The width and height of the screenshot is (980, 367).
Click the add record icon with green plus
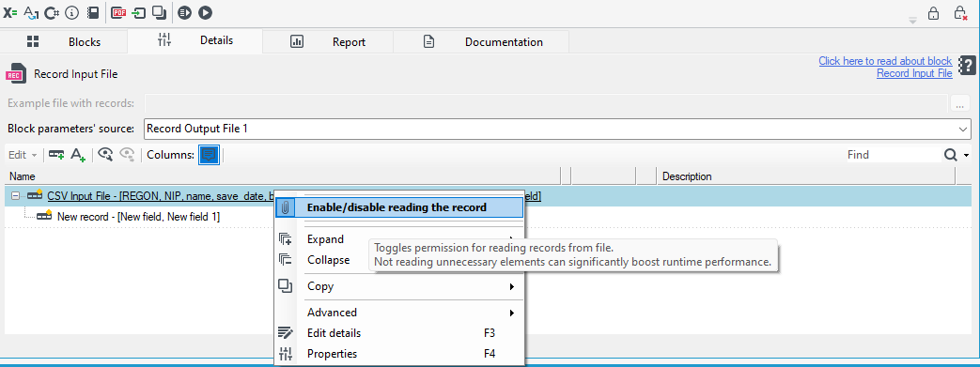(x=56, y=155)
